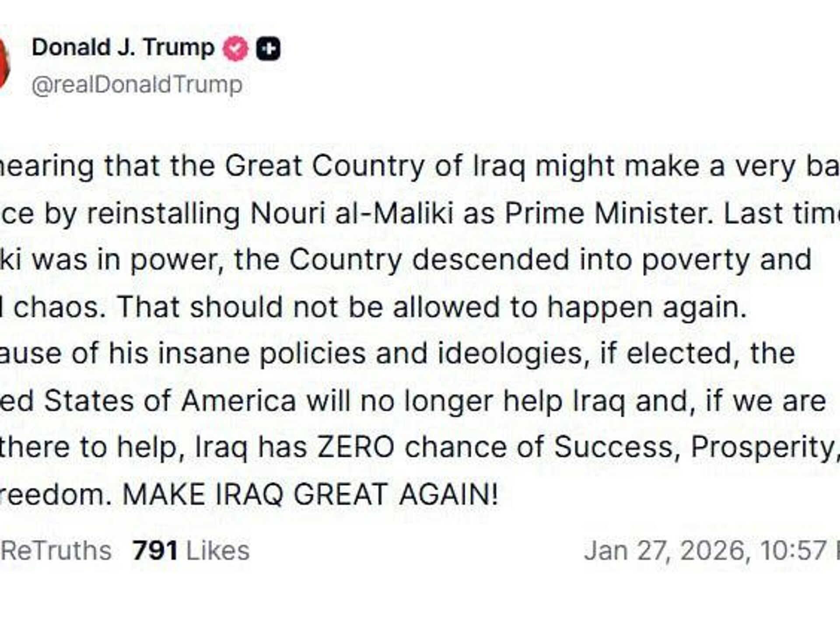840x628 pixels.
Task: Click the @realDonaldTrump handle
Action: pos(137,85)
